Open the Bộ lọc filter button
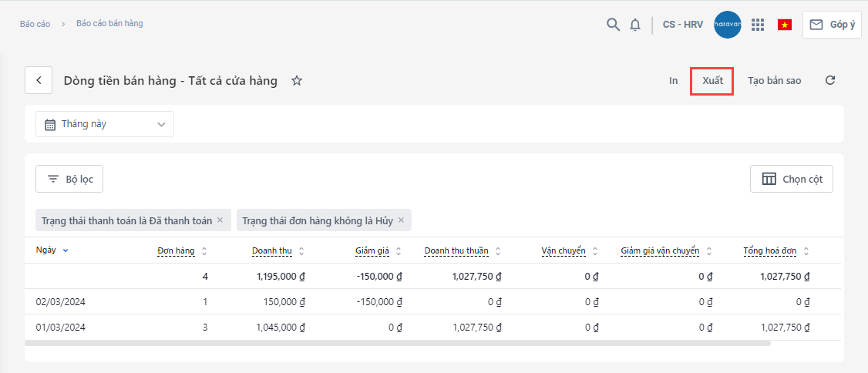 (x=69, y=179)
